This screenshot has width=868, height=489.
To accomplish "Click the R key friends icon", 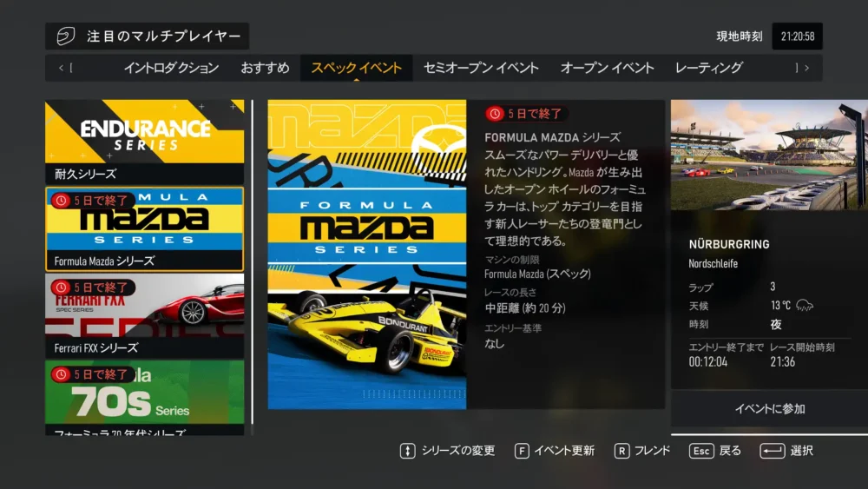I will point(621,451).
